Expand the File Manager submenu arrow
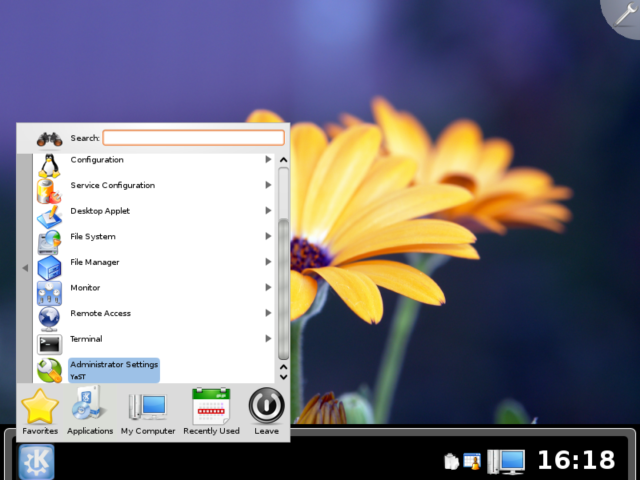Viewport: 640px width, 480px height. coord(268,262)
